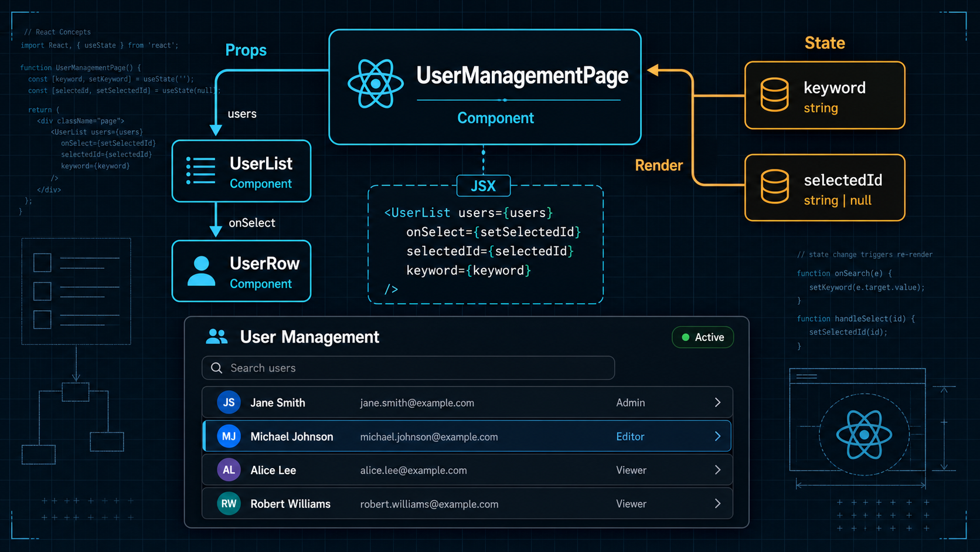Open Michael Johnson row chevron

(x=717, y=436)
